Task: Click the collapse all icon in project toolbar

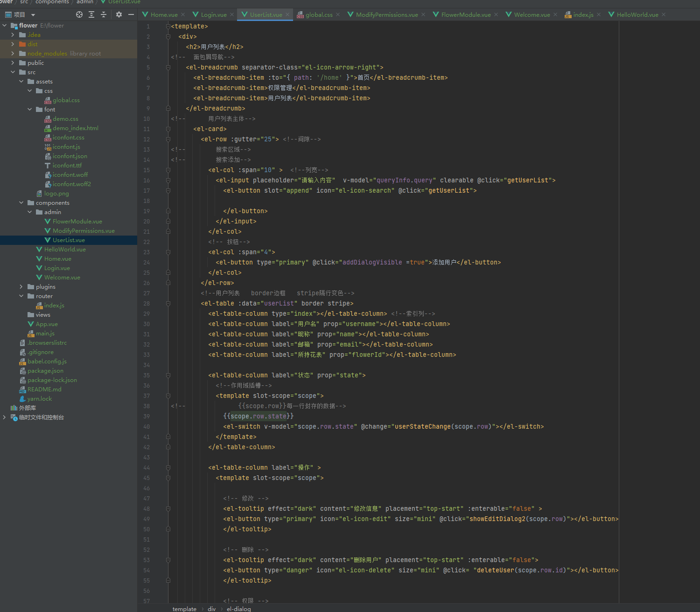Action: 104,14
